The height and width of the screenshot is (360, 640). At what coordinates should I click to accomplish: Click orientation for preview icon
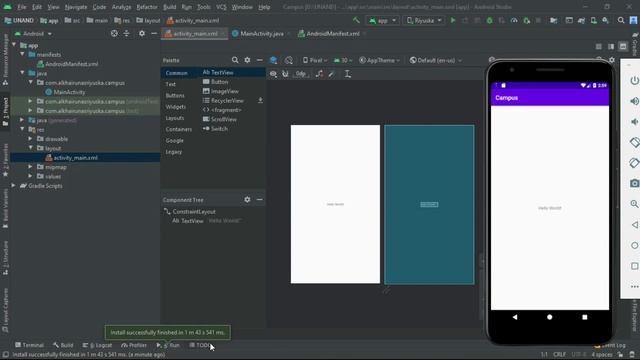pyautogui.click(x=289, y=60)
